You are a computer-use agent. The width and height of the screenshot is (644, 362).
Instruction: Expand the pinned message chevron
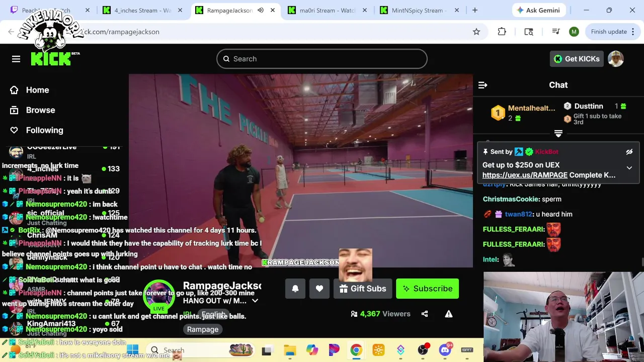pos(629,168)
